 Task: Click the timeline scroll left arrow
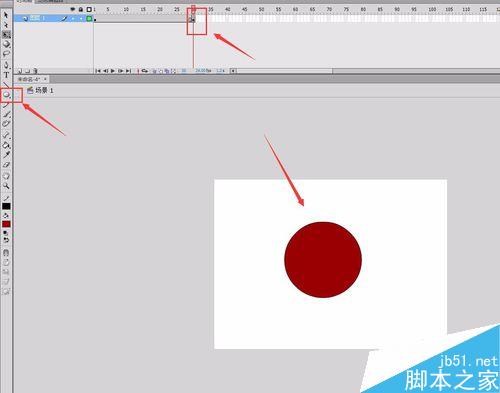tap(234, 71)
